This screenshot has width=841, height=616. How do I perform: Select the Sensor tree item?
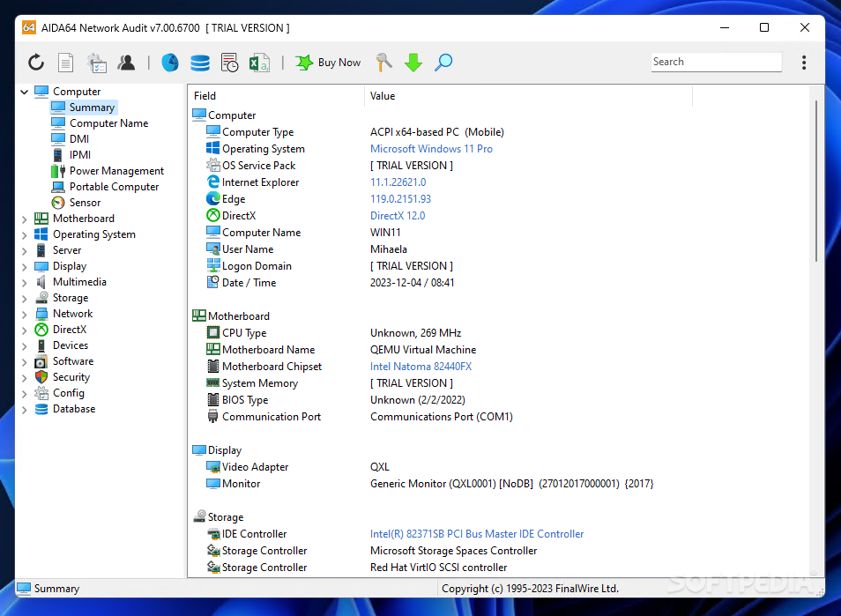click(85, 203)
